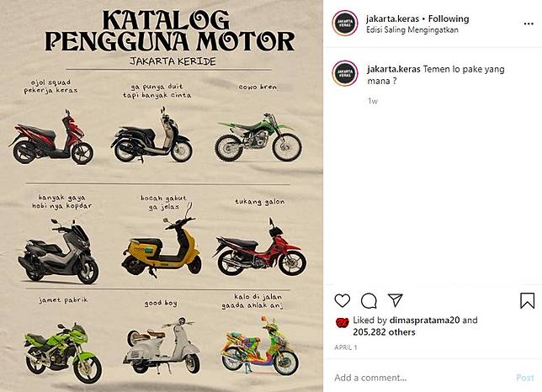Image resolution: width=542 pixels, height=392 pixels.
Task: Save post with bookmark icon
Action: [x=527, y=300]
